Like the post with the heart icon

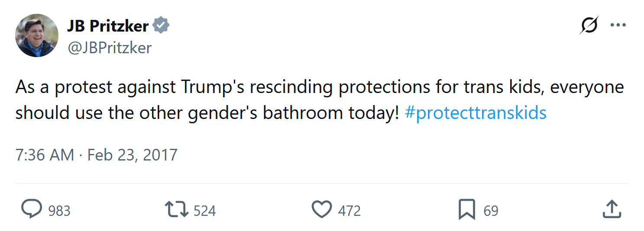(x=321, y=210)
